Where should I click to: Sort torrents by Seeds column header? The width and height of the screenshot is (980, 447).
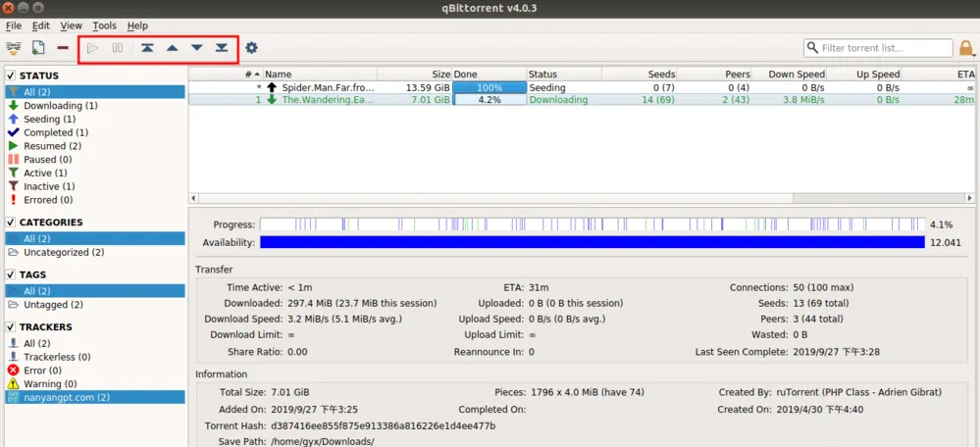click(639, 74)
